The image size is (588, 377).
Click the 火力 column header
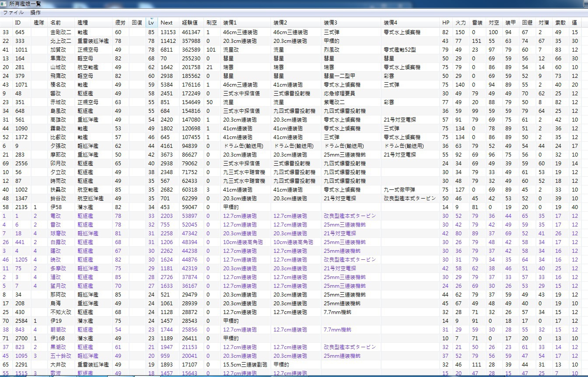click(x=460, y=23)
